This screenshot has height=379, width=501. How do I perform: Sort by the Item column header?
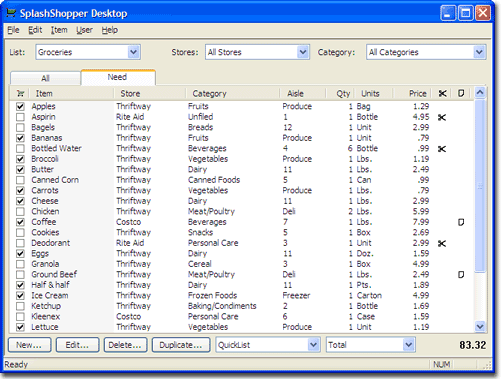tap(71, 94)
